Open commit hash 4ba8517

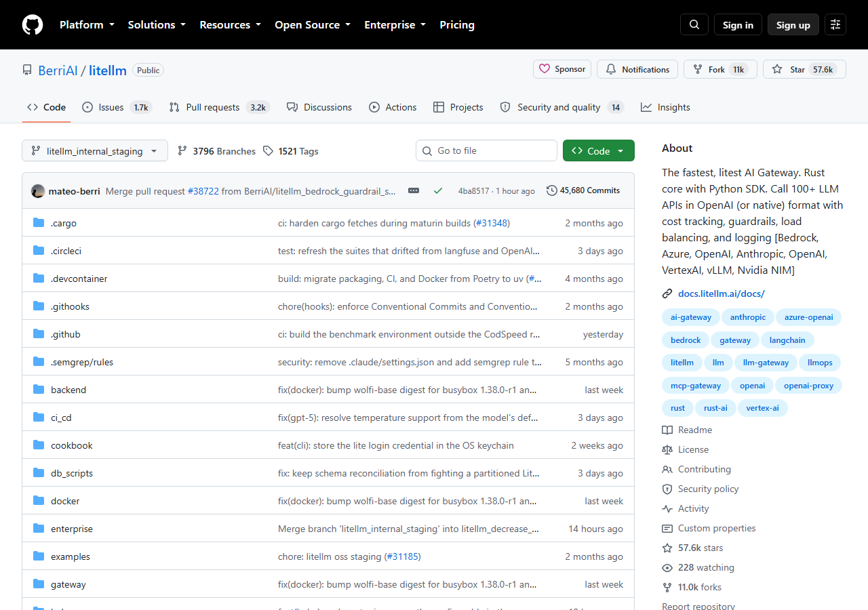click(473, 191)
